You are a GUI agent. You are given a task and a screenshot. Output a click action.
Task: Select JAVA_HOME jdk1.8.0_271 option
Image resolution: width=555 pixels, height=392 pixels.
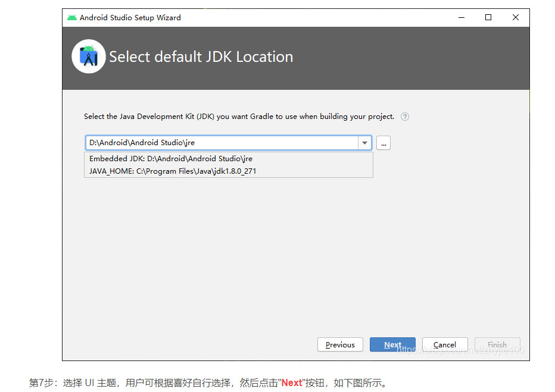pos(229,171)
